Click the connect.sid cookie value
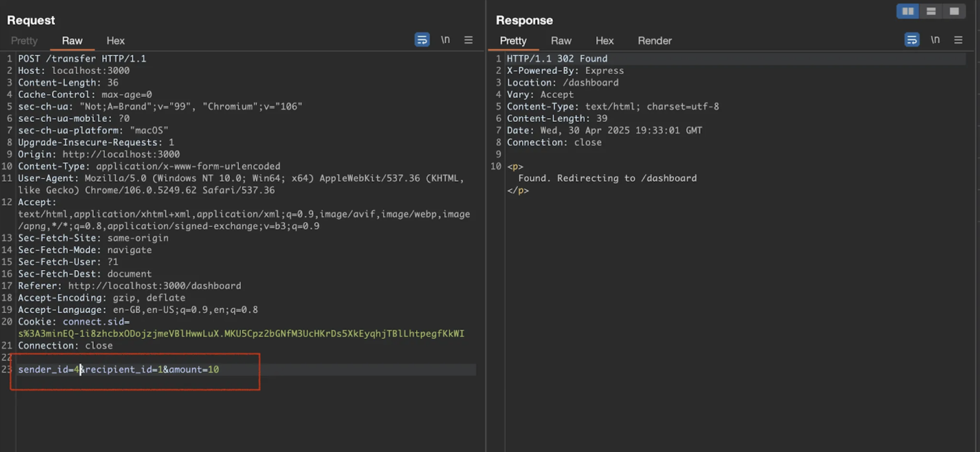 click(241, 333)
